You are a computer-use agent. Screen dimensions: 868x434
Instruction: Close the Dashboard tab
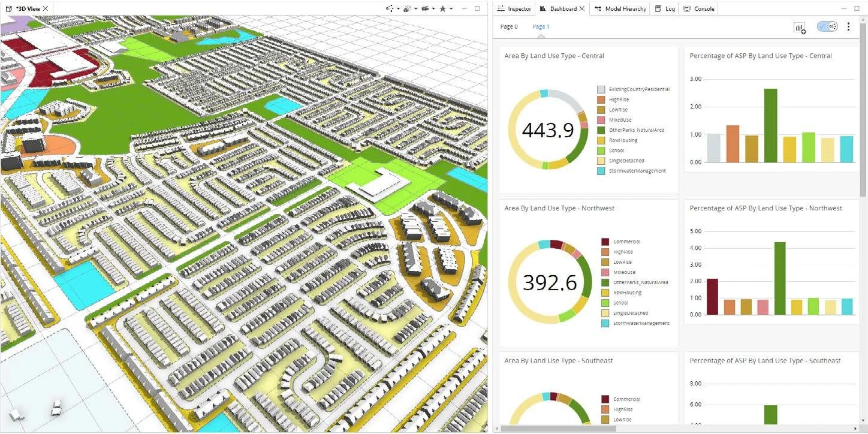(x=582, y=8)
